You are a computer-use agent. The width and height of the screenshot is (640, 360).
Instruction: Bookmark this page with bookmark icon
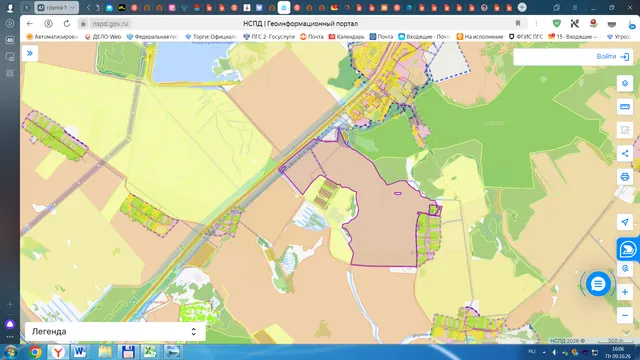[518, 24]
